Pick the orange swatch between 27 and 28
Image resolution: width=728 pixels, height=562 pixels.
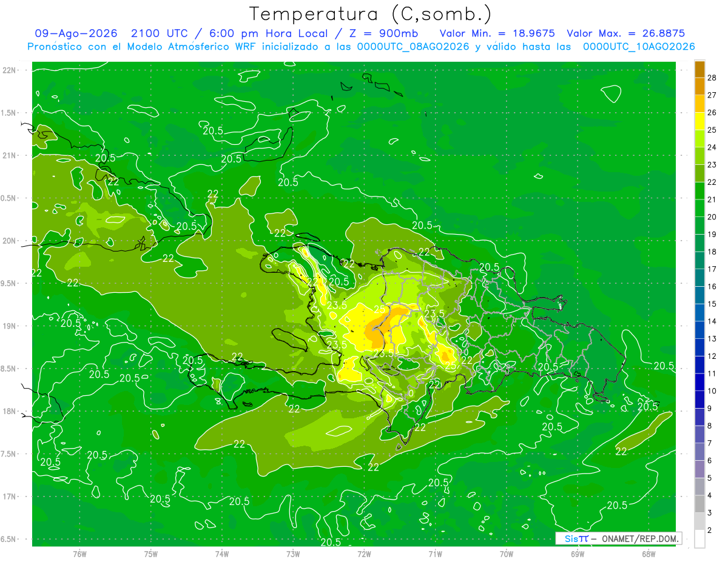699,87
